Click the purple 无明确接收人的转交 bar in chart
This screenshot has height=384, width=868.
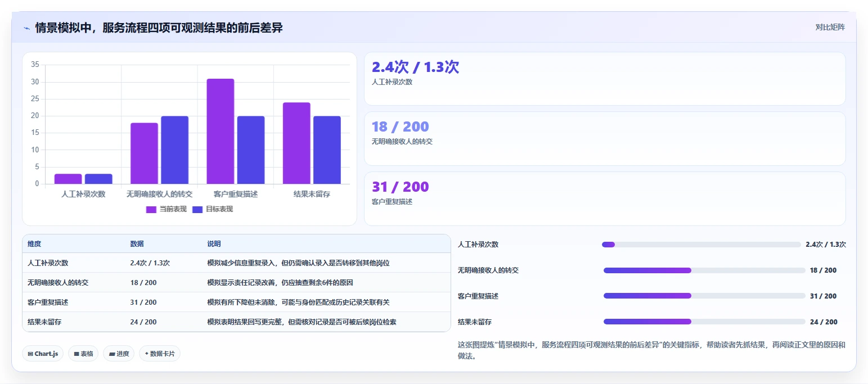point(144,153)
